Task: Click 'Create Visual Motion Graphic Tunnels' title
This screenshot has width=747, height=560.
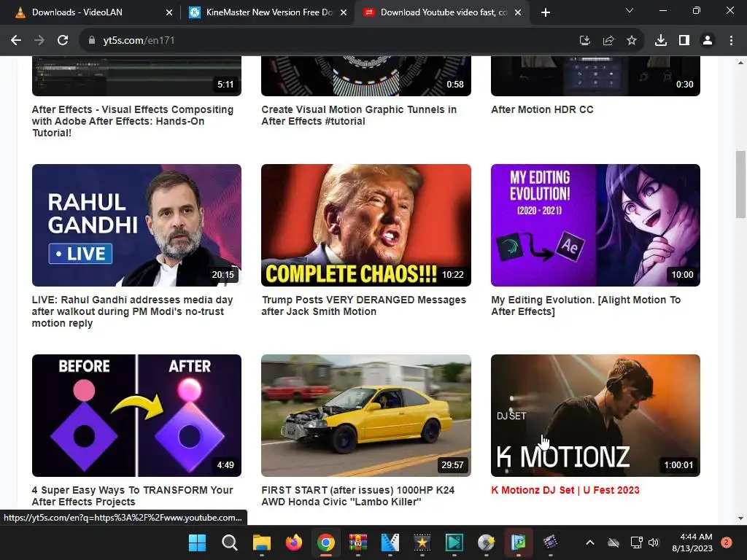Action: [x=359, y=115]
